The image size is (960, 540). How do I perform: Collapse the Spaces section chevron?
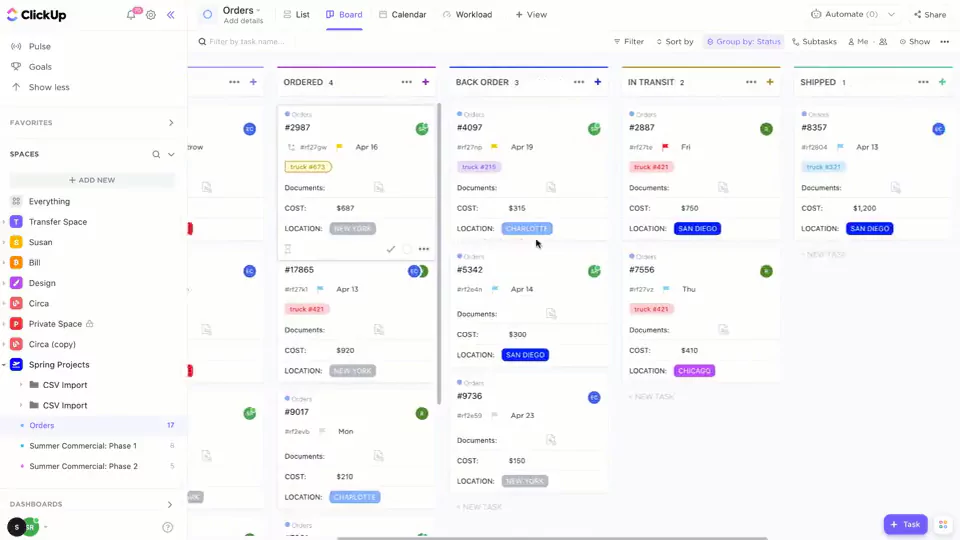171,154
